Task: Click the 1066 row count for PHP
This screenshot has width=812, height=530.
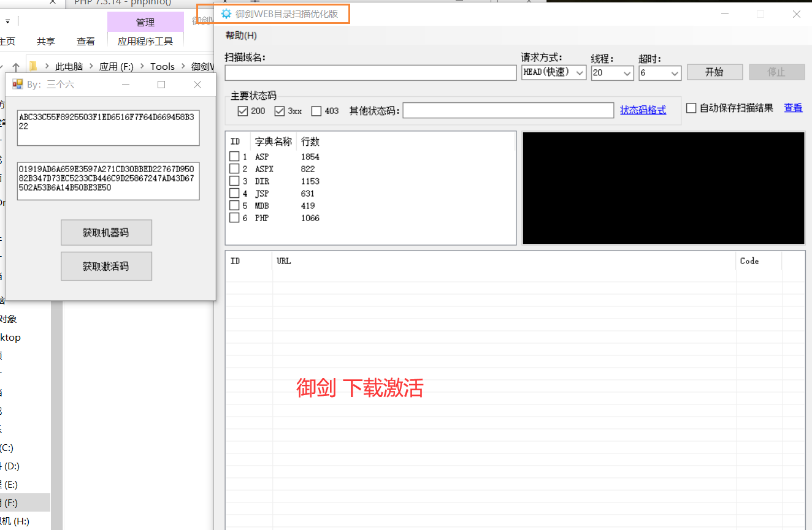Action: (x=310, y=218)
